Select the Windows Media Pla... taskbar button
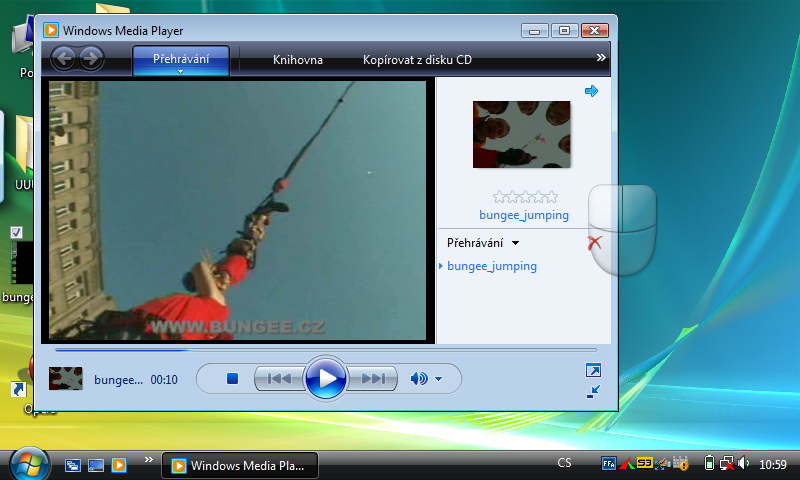Image resolution: width=800 pixels, height=480 pixels. click(240, 465)
